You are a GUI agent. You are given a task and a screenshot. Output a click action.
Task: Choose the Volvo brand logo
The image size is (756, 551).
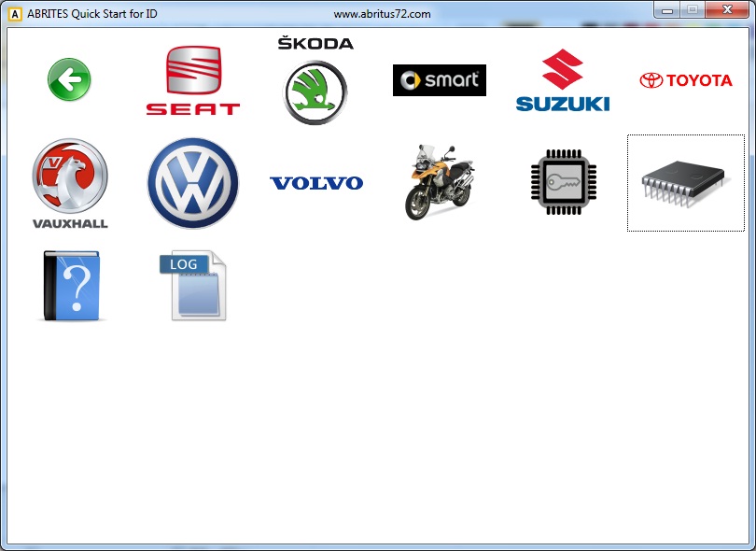click(x=316, y=183)
